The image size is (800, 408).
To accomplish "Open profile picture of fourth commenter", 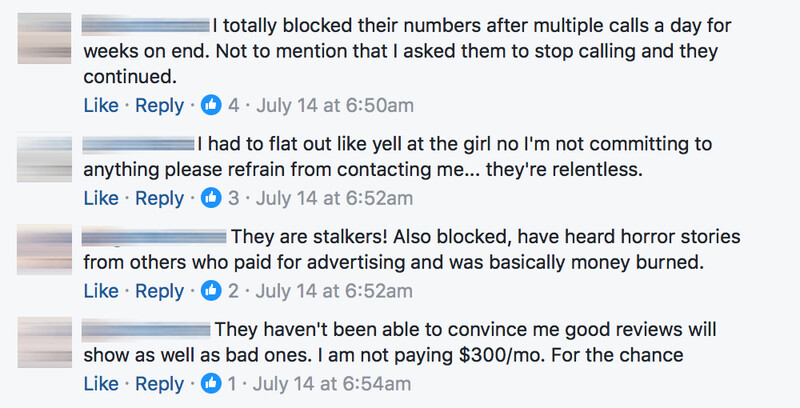I will click(x=44, y=342).
